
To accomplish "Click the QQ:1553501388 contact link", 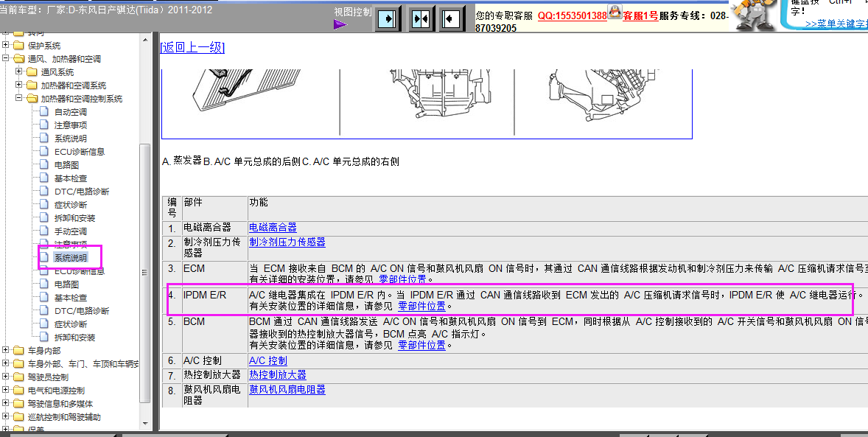I will pos(573,15).
